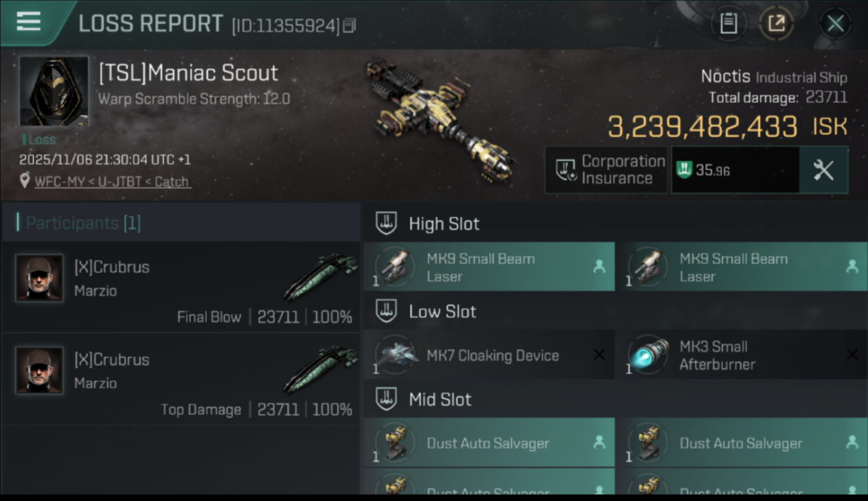
Task: Open the WFC-MY location link
Action: tap(113, 181)
